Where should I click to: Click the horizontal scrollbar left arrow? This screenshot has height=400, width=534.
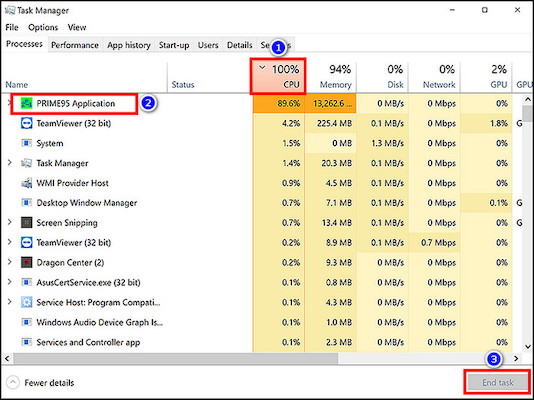tap(7, 358)
